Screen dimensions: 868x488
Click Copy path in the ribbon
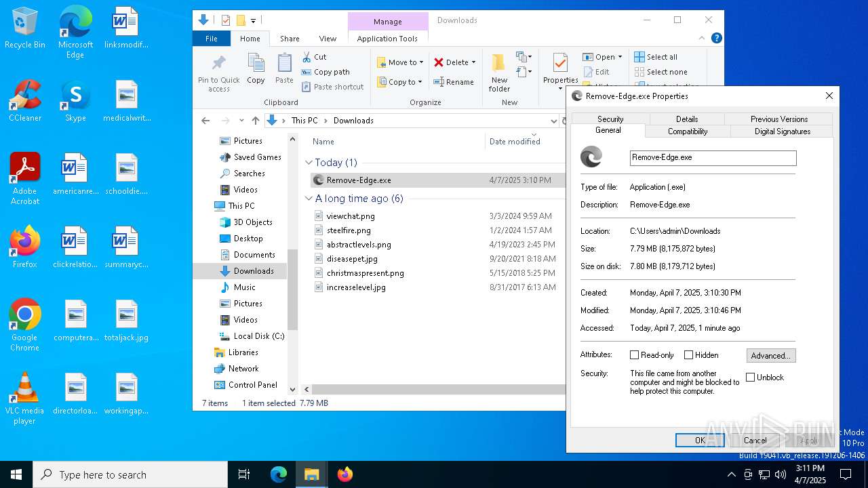[x=325, y=72]
